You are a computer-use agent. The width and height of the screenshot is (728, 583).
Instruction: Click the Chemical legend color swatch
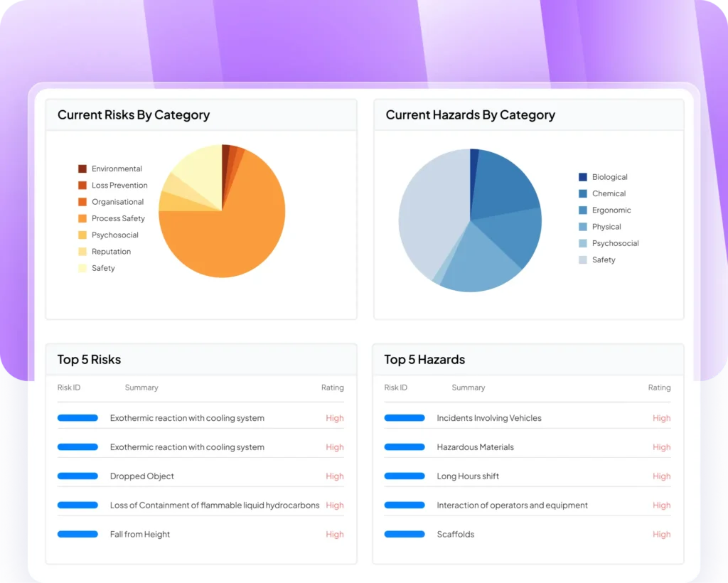point(583,193)
